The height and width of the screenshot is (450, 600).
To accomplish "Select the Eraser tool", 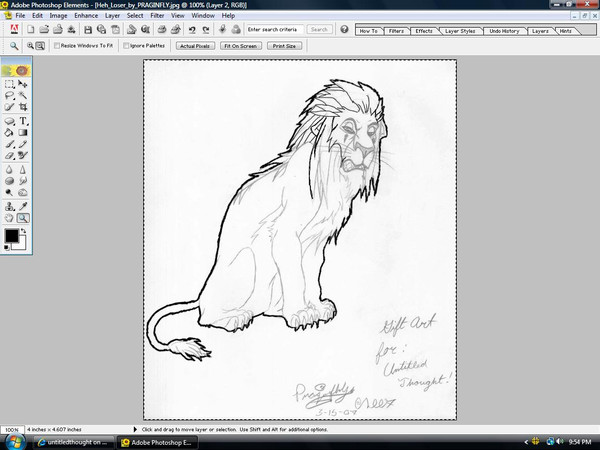I will [10, 156].
